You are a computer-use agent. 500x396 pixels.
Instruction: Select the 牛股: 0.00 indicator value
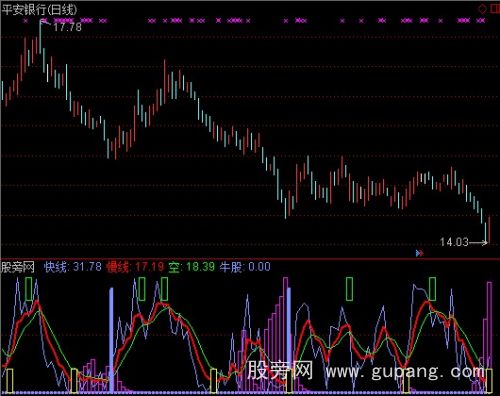245,267
